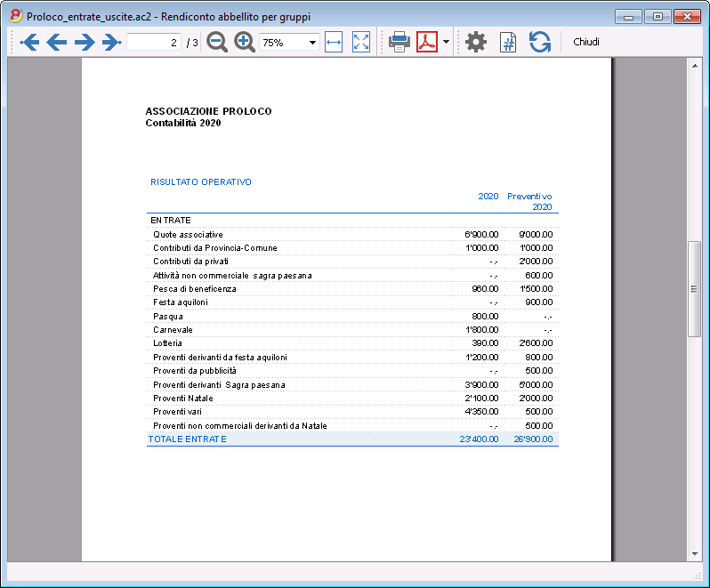Click Contributi da privati row
Image resolution: width=710 pixels, height=588 pixels.
(x=352, y=262)
